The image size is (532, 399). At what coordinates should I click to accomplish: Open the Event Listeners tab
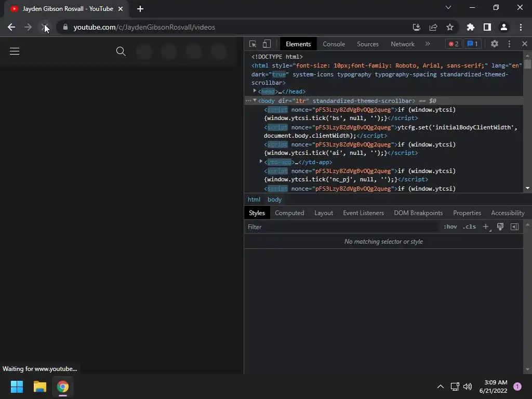(x=363, y=213)
